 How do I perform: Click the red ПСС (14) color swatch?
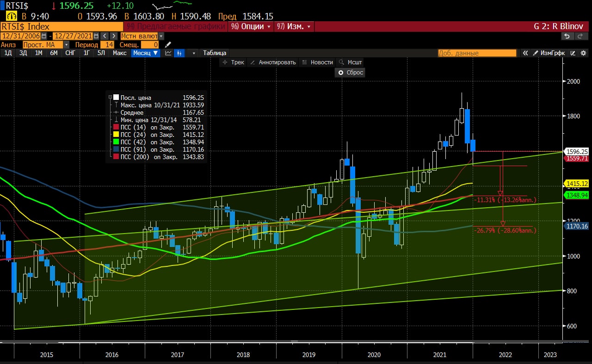(x=116, y=127)
